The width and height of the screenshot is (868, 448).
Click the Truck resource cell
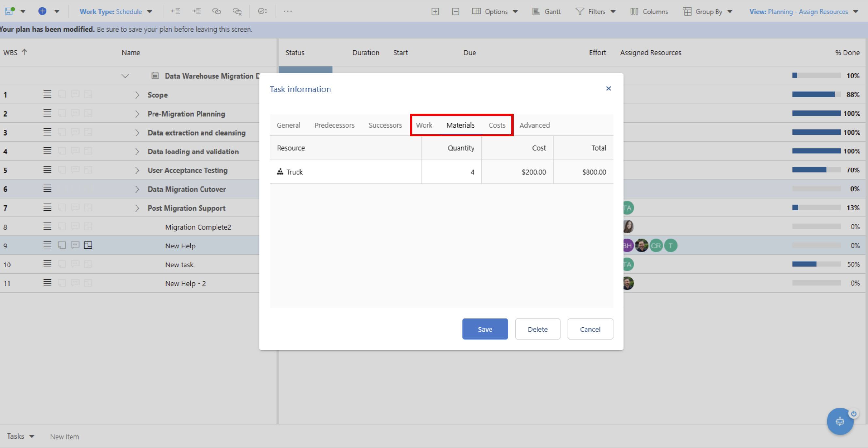pyautogui.click(x=346, y=172)
